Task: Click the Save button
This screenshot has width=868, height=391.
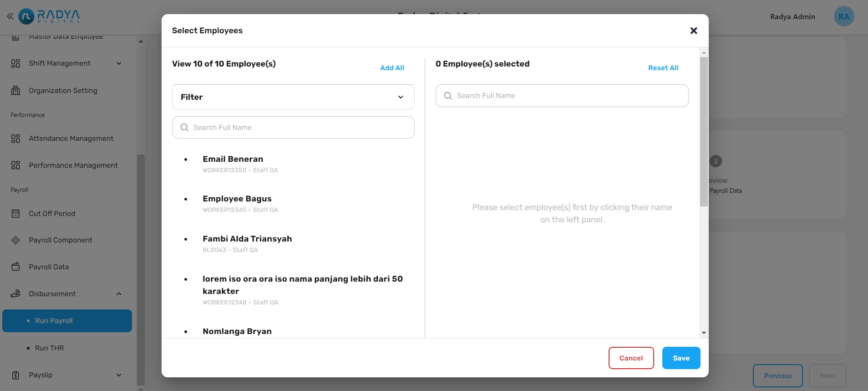Action: (x=681, y=358)
